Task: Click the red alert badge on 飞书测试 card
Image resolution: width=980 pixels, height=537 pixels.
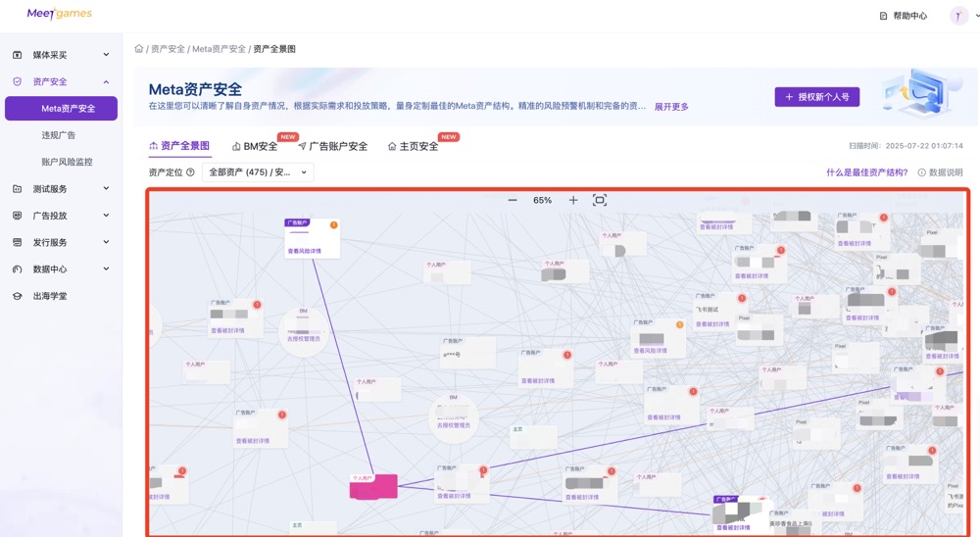Action: 742,298
